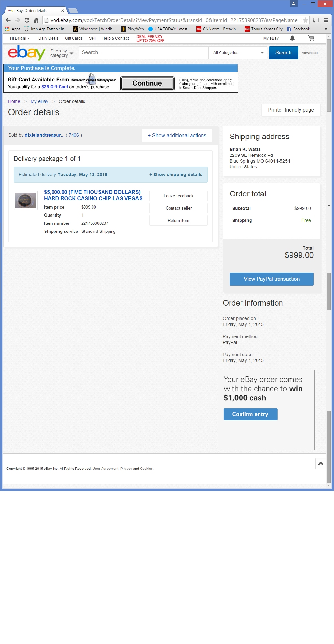The width and height of the screenshot is (334, 644).
Task: Open the browser home page icon
Action: [36, 20]
